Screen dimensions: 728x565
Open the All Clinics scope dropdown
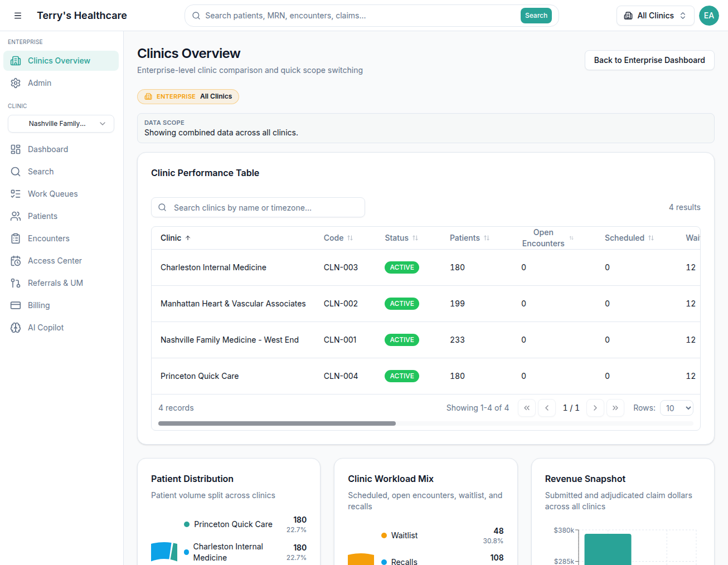(655, 16)
